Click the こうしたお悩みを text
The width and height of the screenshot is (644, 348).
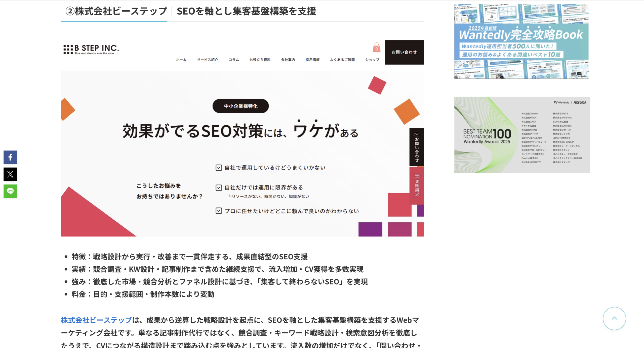tap(159, 186)
